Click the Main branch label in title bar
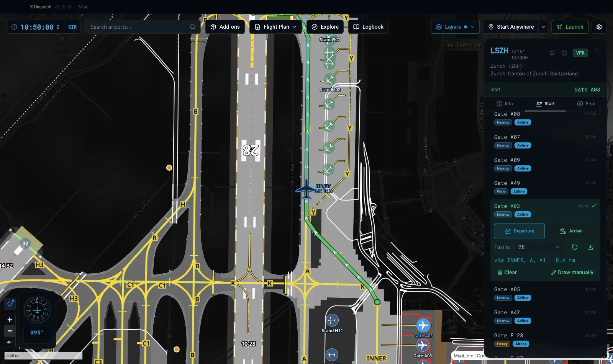Screen dimensions: 613x364 [83, 7]
